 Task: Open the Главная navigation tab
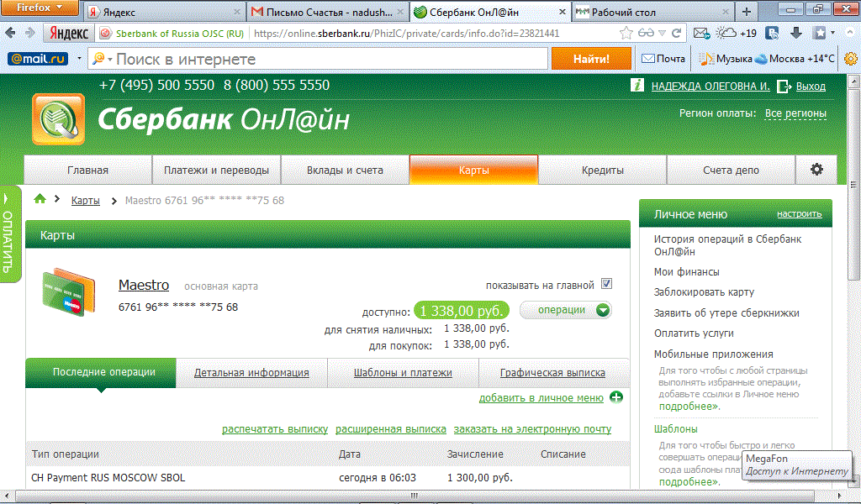click(87, 170)
